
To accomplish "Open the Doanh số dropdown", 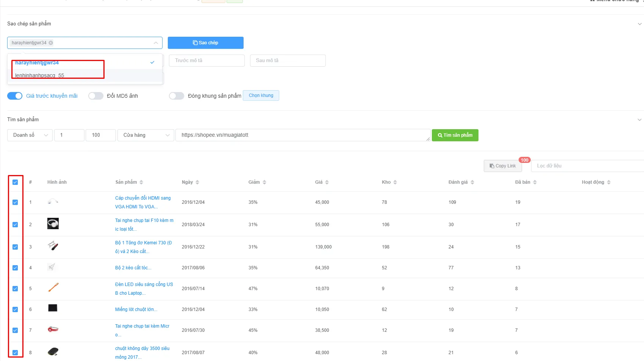I will pos(30,135).
